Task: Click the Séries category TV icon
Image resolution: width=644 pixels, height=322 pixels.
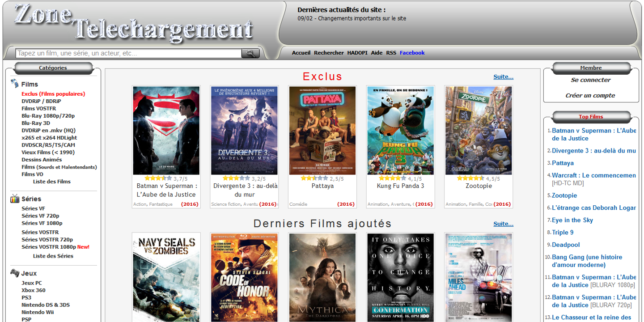Action: (15, 199)
